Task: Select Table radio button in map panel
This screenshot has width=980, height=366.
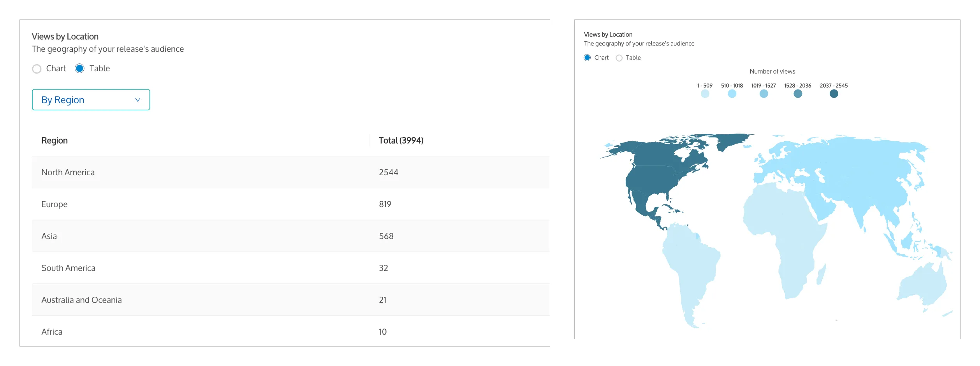Action: [x=619, y=58]
